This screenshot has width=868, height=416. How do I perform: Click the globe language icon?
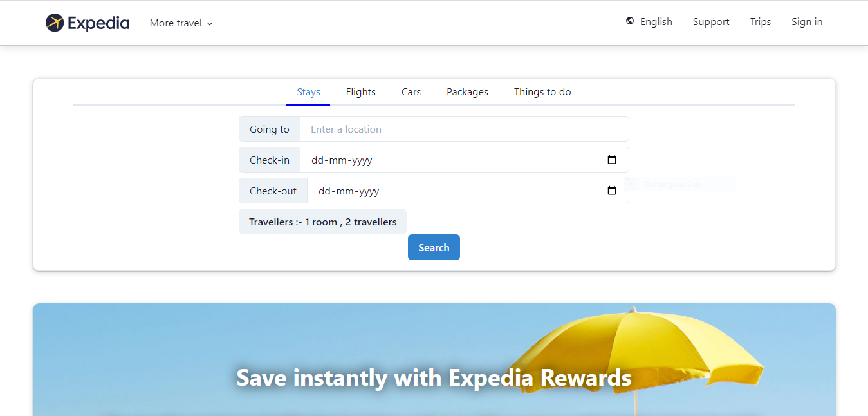click(x=630, y=21)
